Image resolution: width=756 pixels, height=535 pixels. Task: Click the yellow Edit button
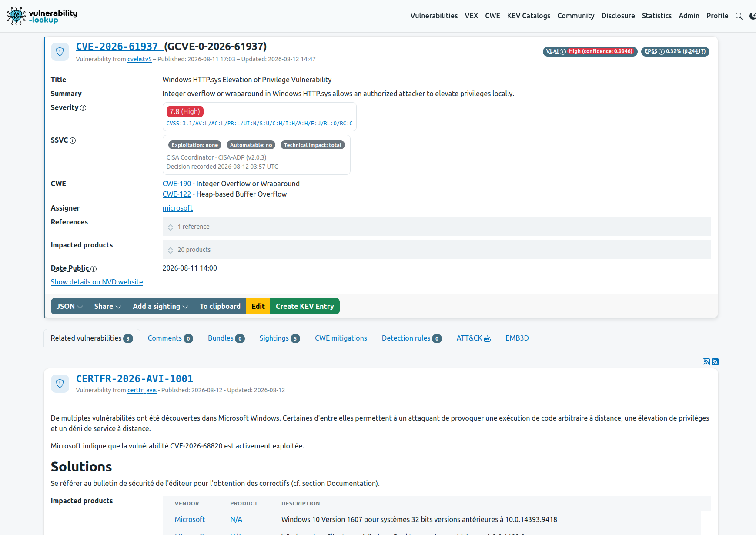(258, 306)
